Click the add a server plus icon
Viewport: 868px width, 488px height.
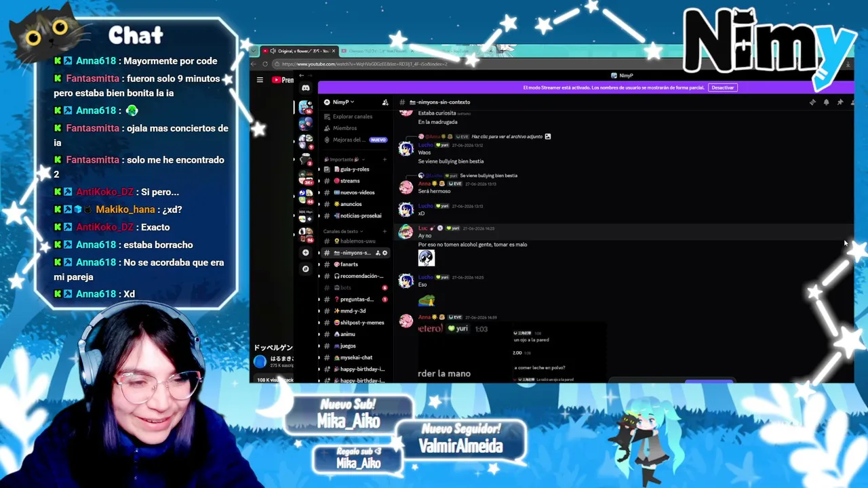pos(306,253)
